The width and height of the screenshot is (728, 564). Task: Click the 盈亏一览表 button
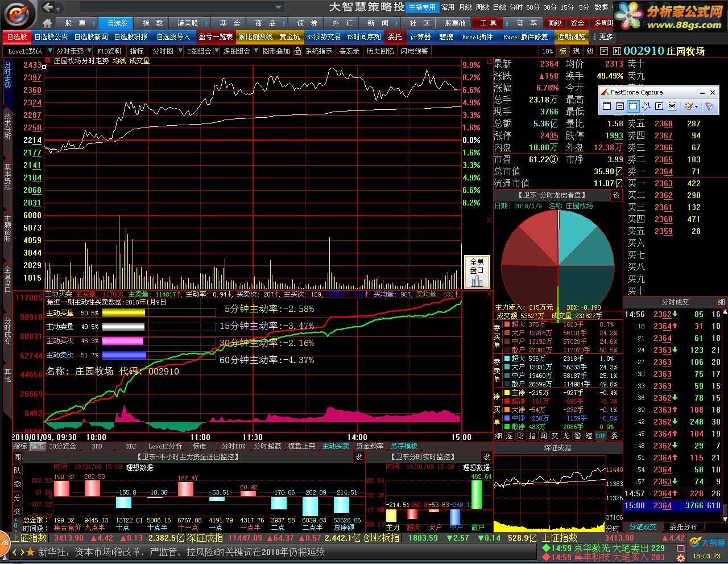click(216, 36)
